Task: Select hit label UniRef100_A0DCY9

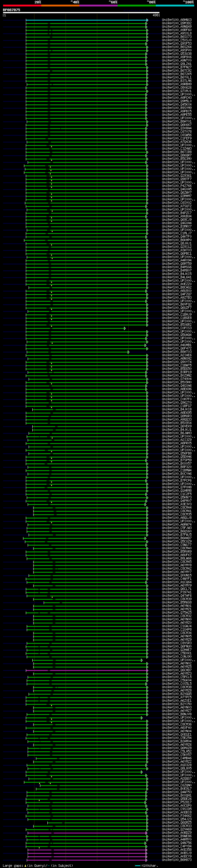Action: (177, 857)
